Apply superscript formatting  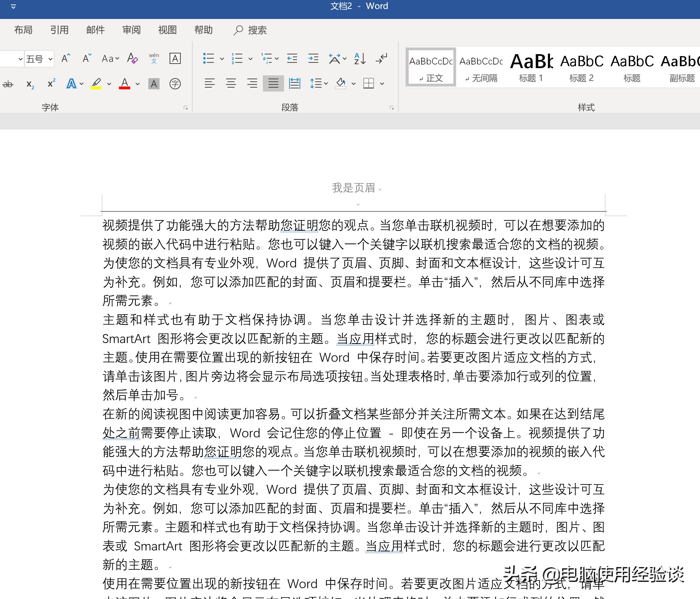click(51, 84)
